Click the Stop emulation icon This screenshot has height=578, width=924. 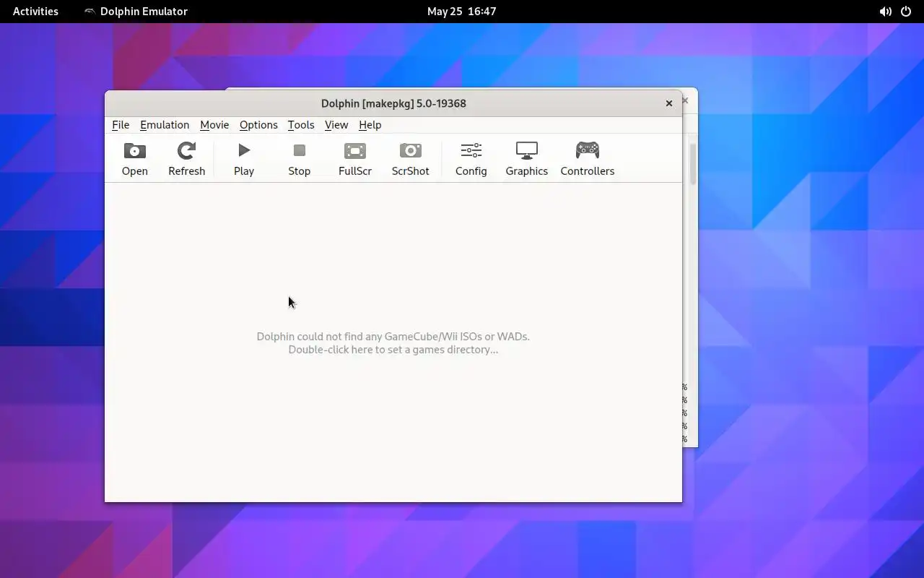[x=300, y=150]
